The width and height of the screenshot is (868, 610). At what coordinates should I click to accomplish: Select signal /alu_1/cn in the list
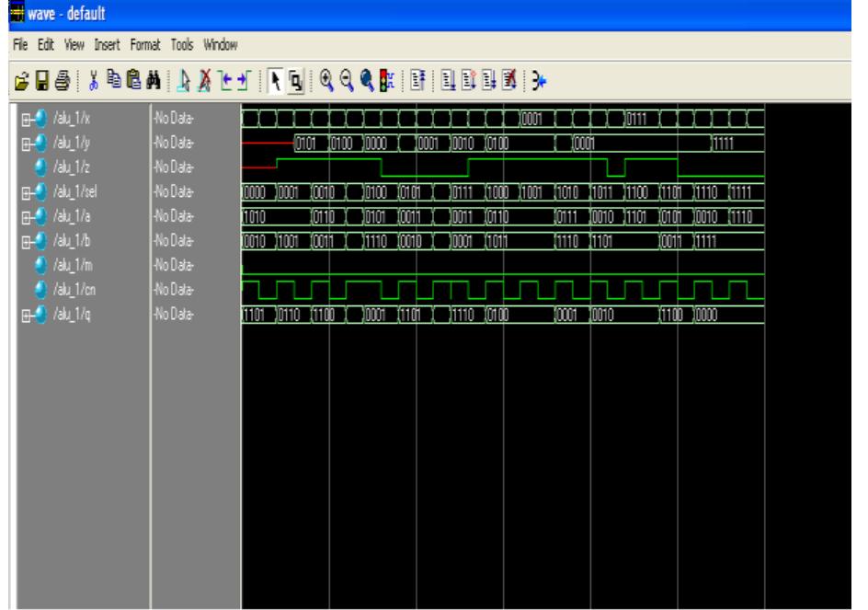tap(74, 289)
